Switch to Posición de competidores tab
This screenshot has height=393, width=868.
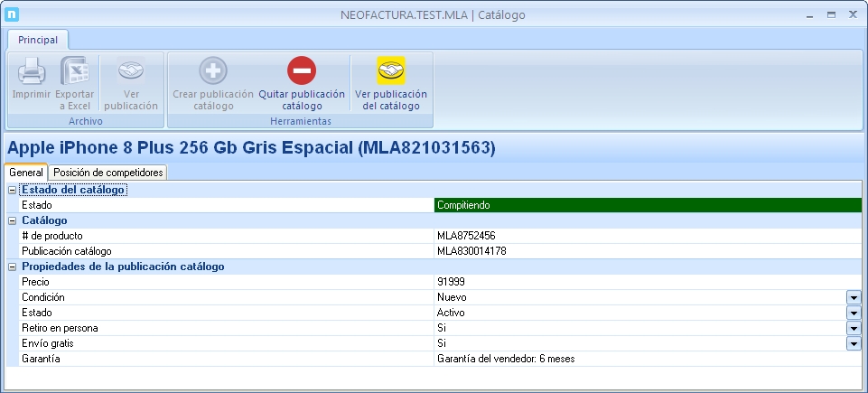(x=108, y=173)
